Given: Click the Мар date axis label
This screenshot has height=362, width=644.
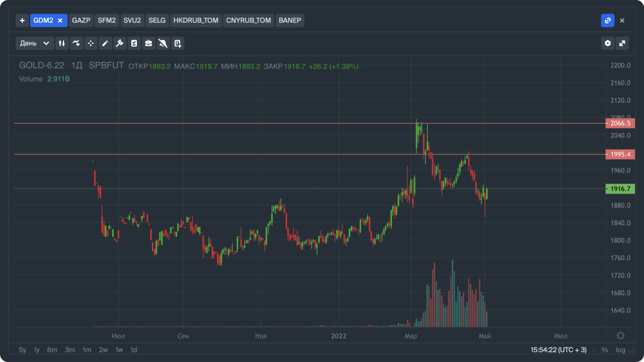Looking at the screenshot, I should click(x=411, y=336).
